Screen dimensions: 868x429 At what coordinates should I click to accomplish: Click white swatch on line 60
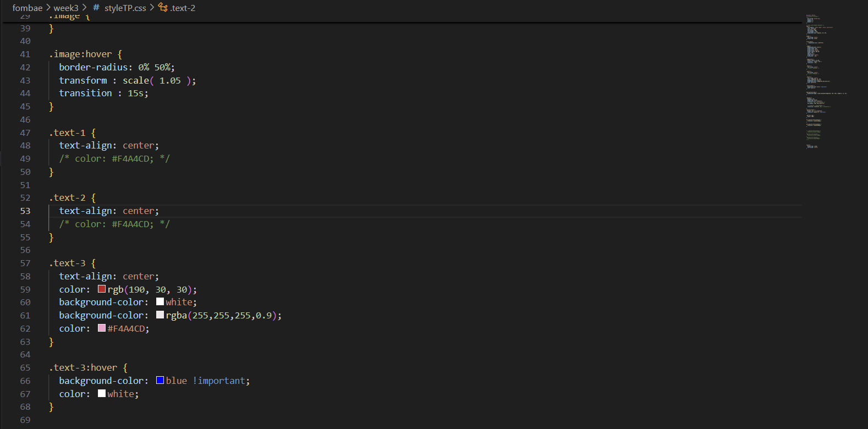pyautogui.click(x=160, y=302)
